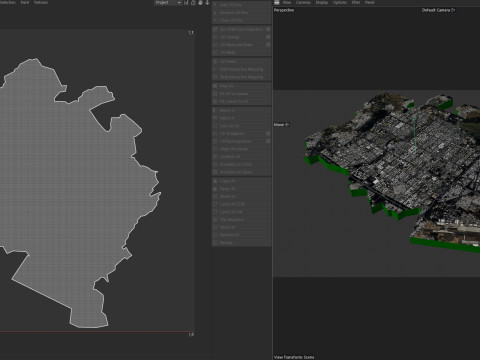Screen dimensions: 480x360
Task: Open the viewport Filter menu
Action: pos(356,3)
